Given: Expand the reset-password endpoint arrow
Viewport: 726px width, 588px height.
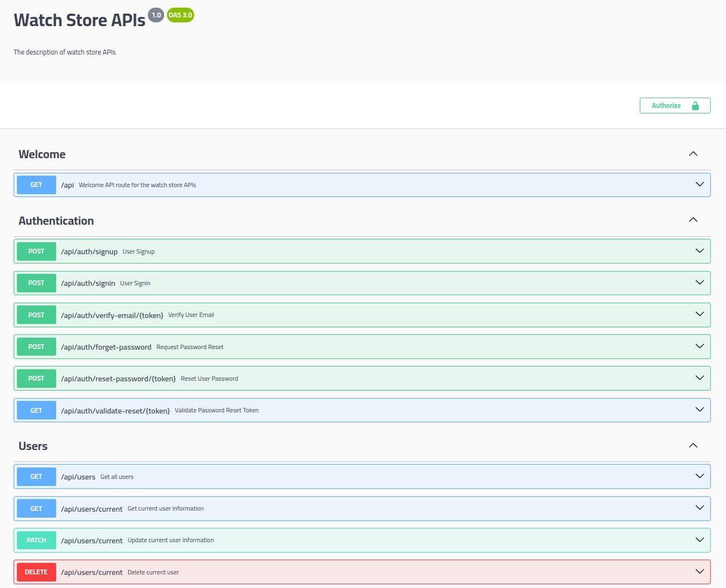Looking at the screenshot, I should click(x=700, y=378).
